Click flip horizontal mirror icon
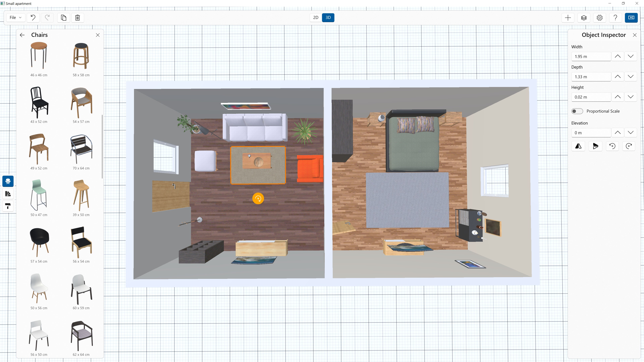Viewport: 644px width, 362px height. (x=578, y=146)
